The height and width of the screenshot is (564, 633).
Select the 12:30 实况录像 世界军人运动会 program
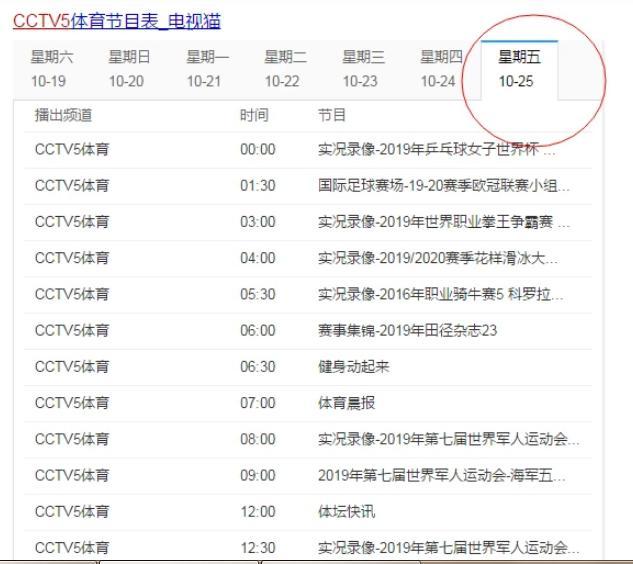click(x=449, y=548)
